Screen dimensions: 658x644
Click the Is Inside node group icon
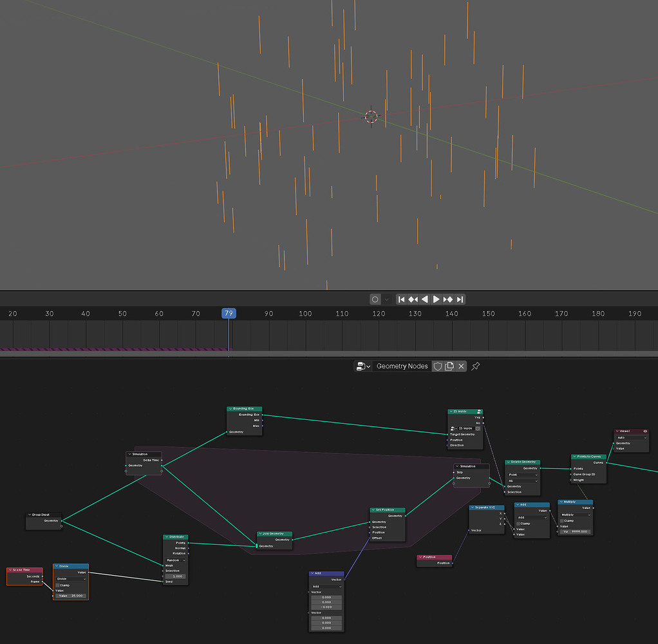[x=479, y=412]
